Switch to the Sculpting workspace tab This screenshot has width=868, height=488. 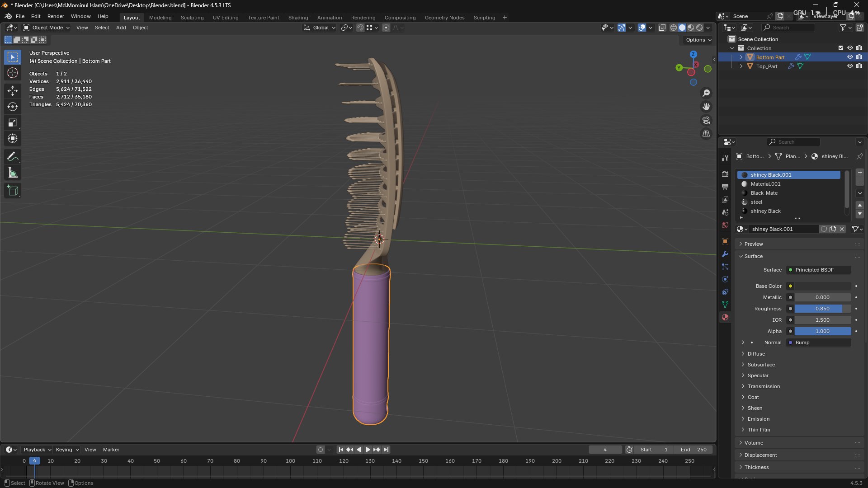point(192,18)
